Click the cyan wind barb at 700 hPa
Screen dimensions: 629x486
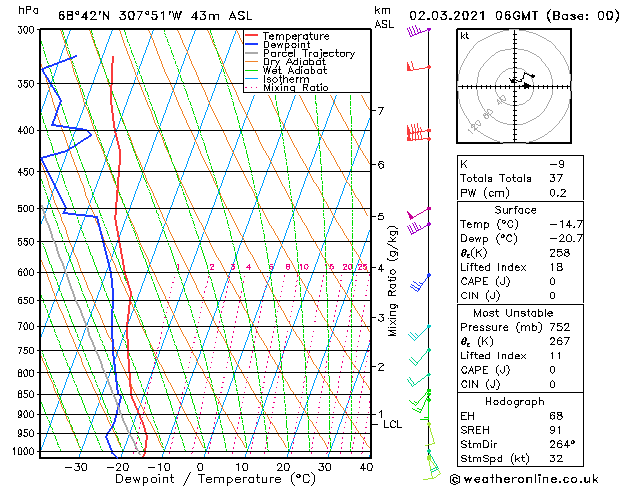coord(419,333)
